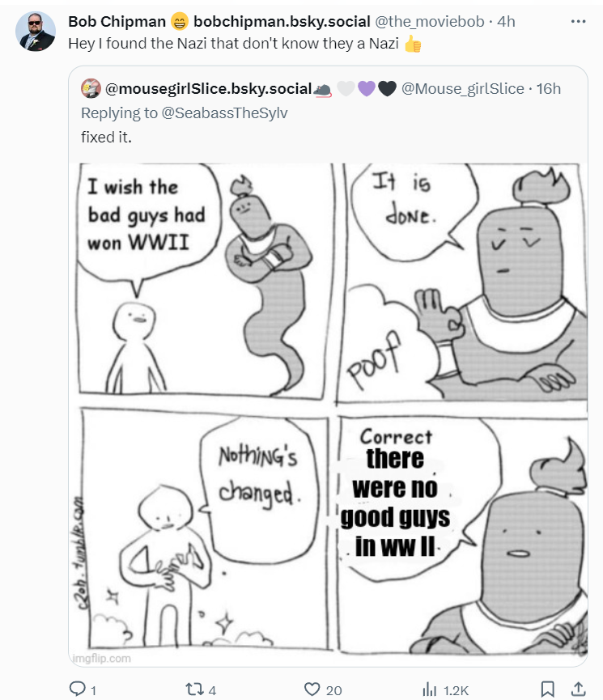The width and height of the screenshot is (603, 700).
Task: Click the quoted tweet text 'fixed it.'
Action: [106, 137]
